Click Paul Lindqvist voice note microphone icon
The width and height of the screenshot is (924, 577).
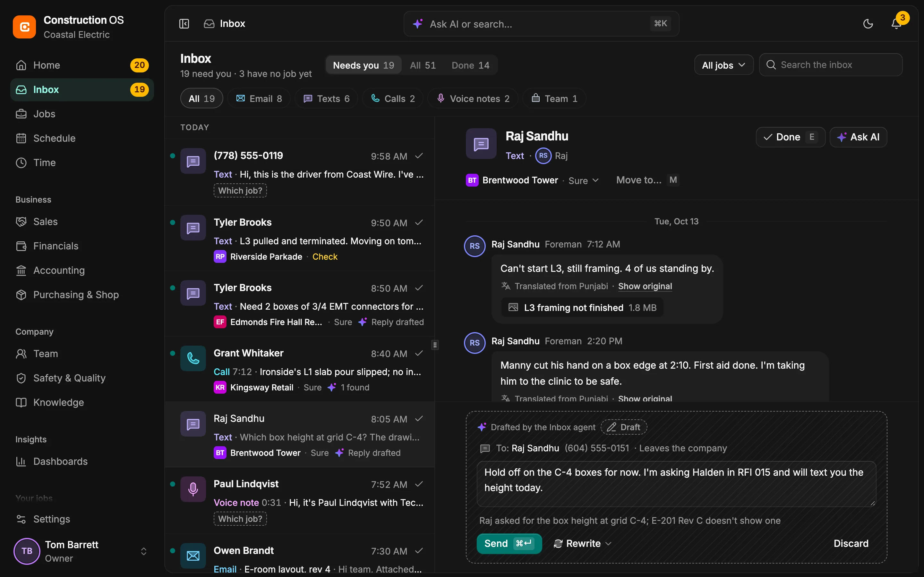(193, 489)
